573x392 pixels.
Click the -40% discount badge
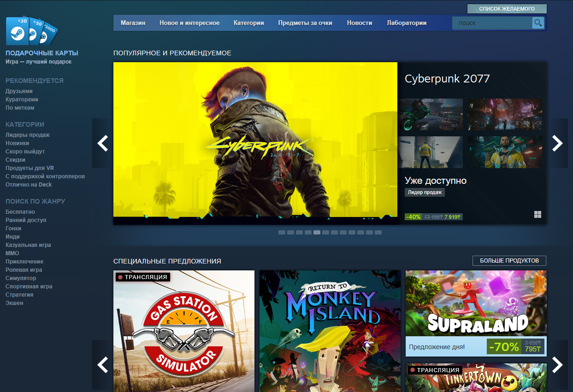414,216
